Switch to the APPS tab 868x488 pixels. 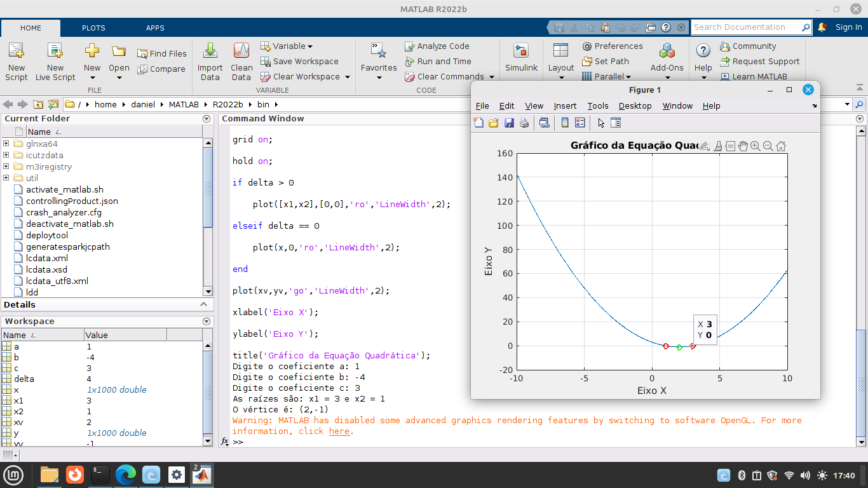[x=155, y=28]
